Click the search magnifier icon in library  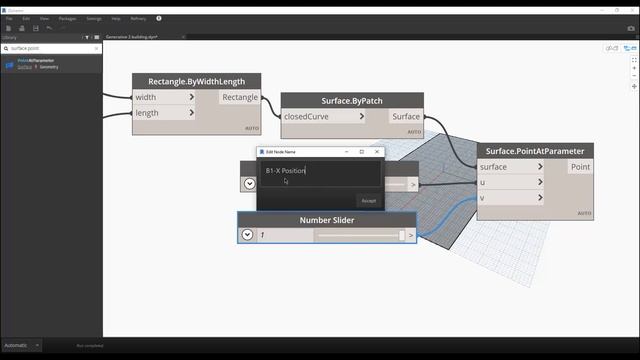(x=6, y=49)
